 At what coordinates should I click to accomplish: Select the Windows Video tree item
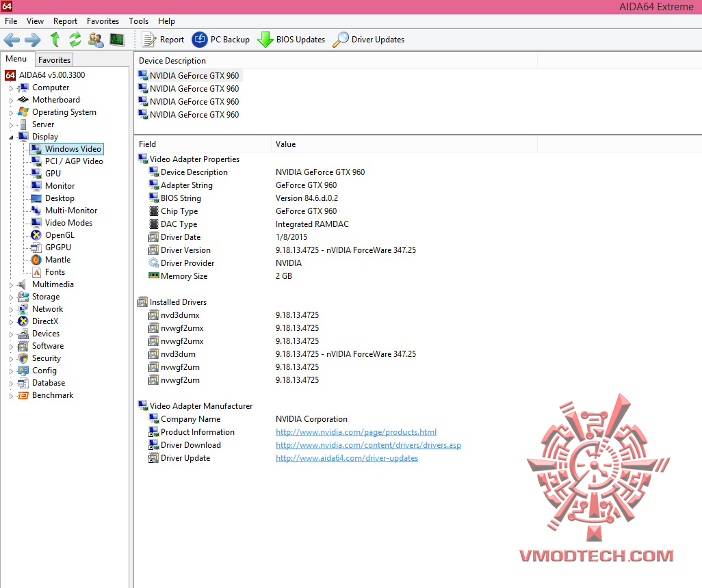pyautogui.click(x=66, y=148)
